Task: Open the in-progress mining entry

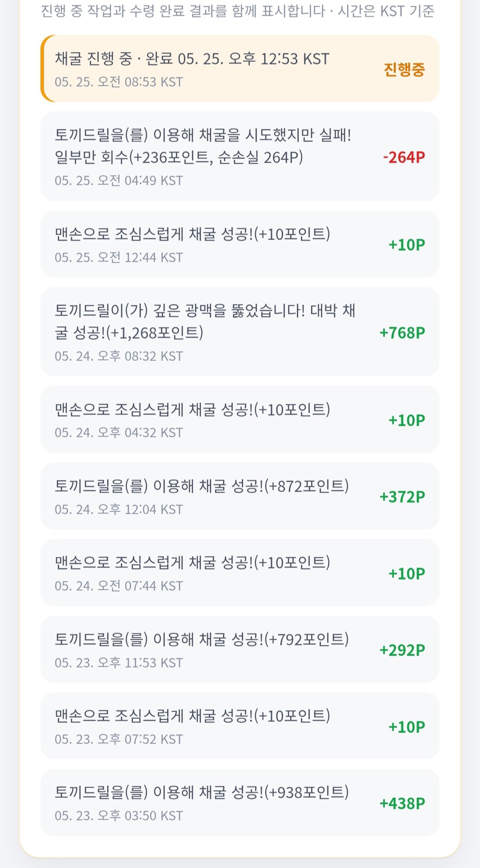Action: [x=240, y=68]
